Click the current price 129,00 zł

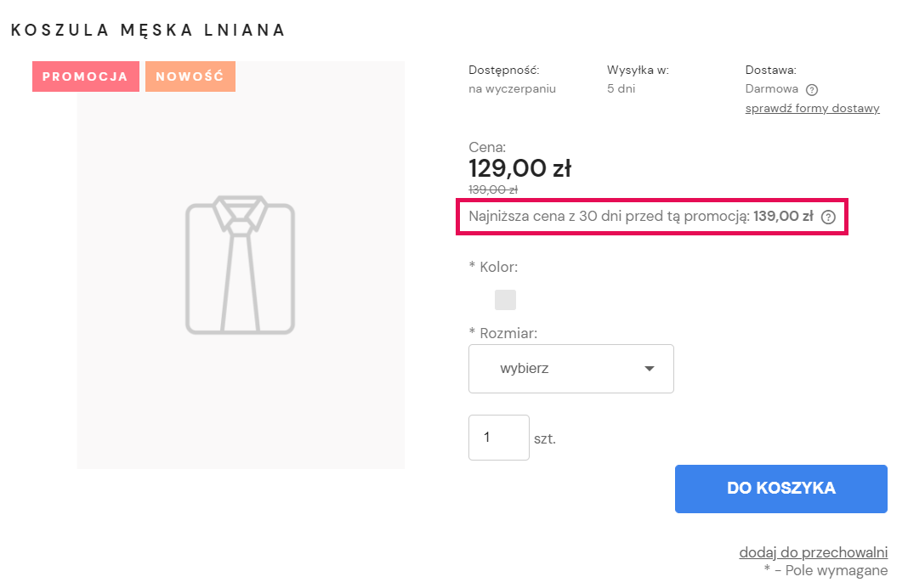coord(519,168)
